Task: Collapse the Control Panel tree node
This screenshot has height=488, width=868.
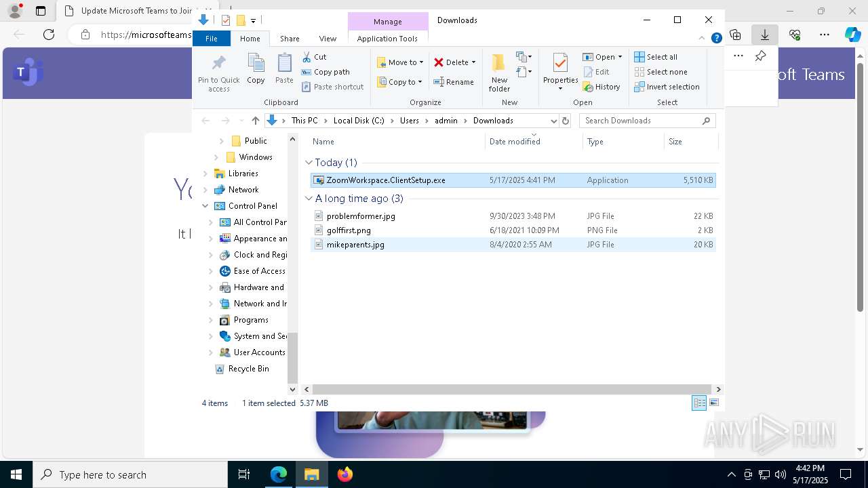Action: tap(205, 206)
